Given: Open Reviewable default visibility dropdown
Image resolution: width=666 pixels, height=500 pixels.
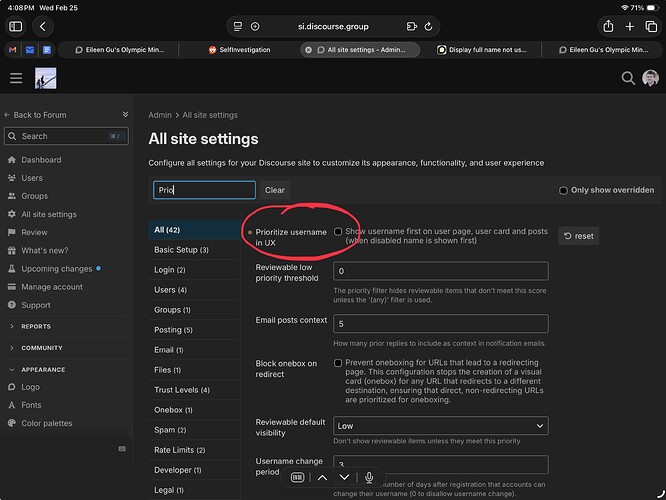Looking at the screenshot, I should [440, 426].
